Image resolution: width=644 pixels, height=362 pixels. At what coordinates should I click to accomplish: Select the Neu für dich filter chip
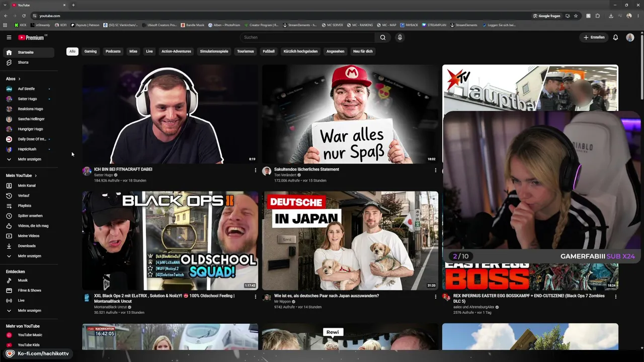pos(363,51)
